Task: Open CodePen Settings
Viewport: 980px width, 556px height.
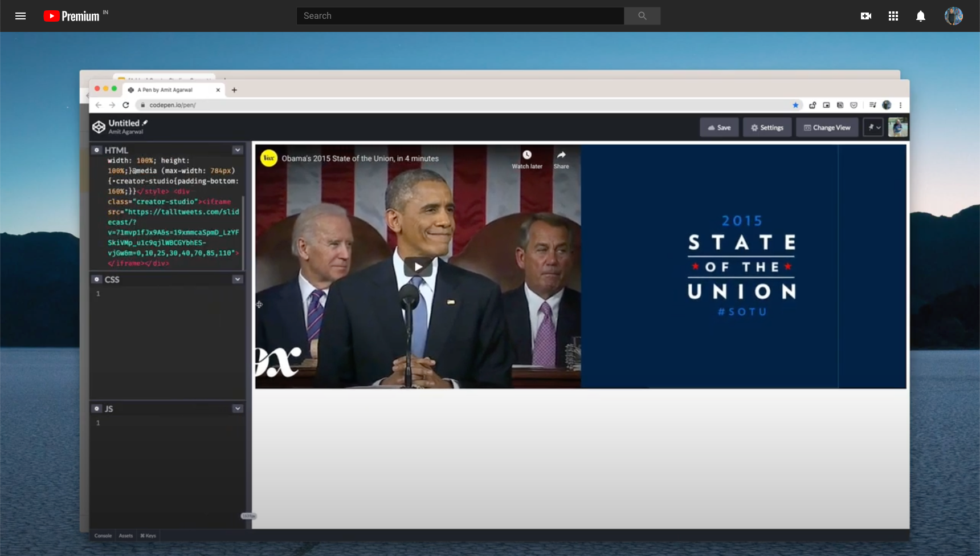Action: [767, 128]
